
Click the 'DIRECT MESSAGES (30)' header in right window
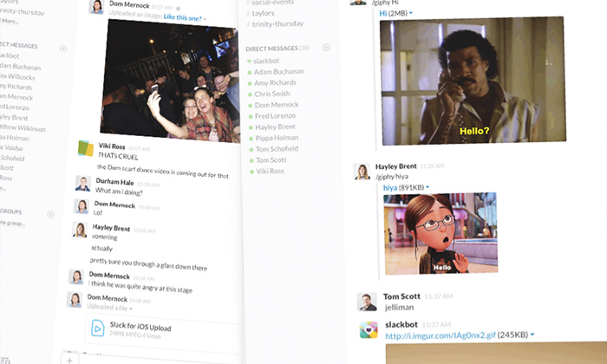coord(277,49)
